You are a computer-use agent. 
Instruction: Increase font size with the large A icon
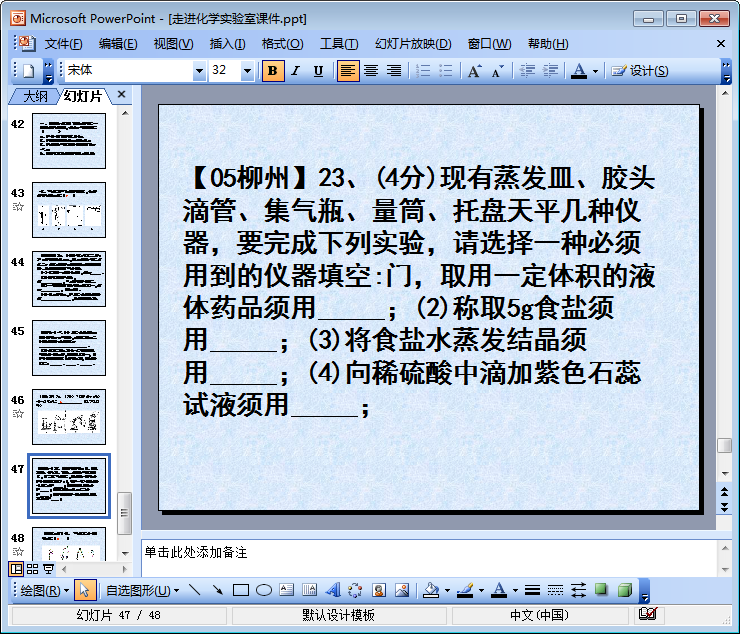click(475, 71)
